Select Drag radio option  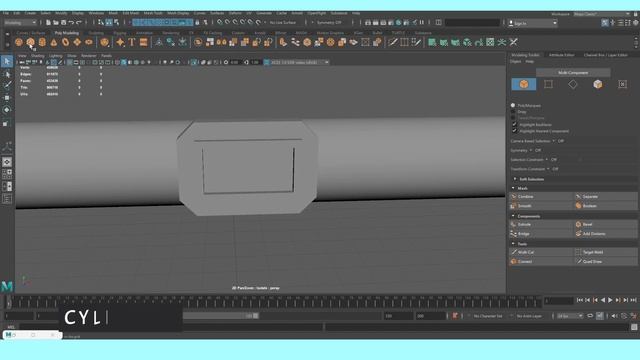pos(513,111)
